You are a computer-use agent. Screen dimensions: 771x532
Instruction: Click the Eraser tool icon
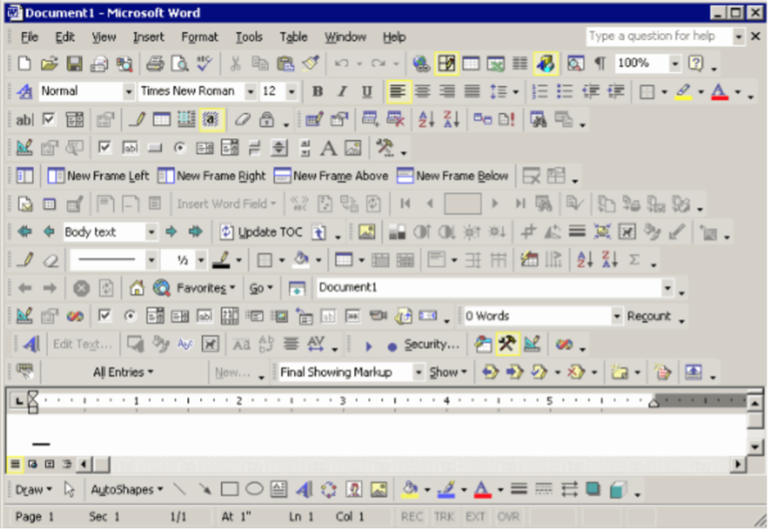coord(50,260)
